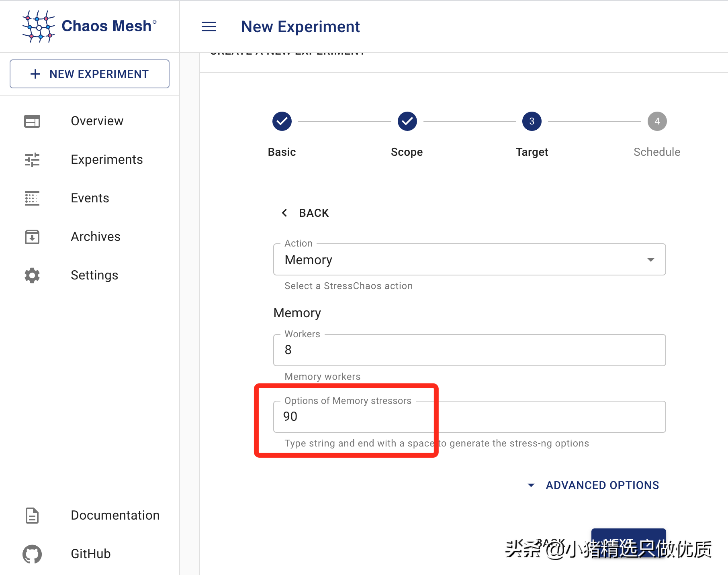Go to Experiments in the sidebar

[90, 160]
